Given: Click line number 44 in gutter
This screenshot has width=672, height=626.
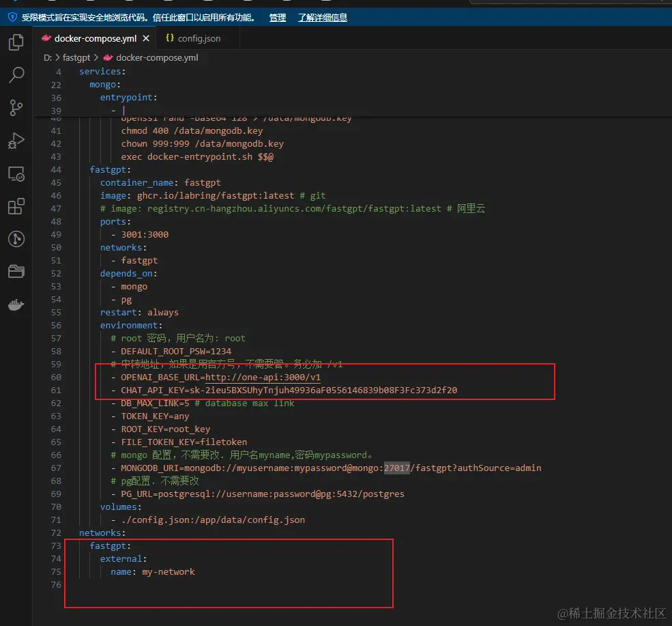Looking at the screenshot, I should (x=56, y=170).
